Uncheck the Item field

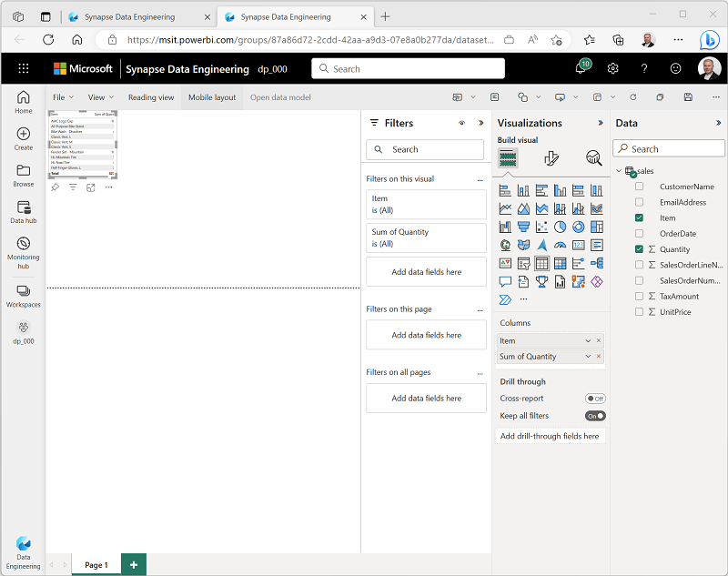coord(640,217)
